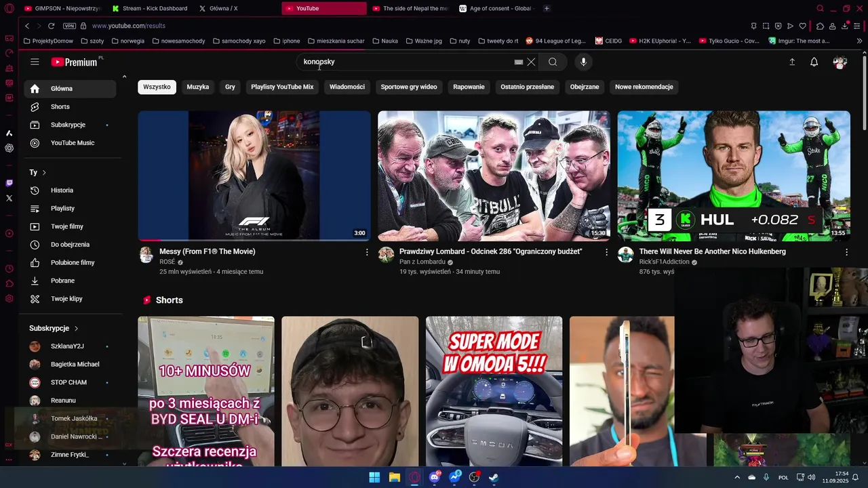Open Windows Start menu on the taskbar
This screenshot has width=868, height=488.
374,477
